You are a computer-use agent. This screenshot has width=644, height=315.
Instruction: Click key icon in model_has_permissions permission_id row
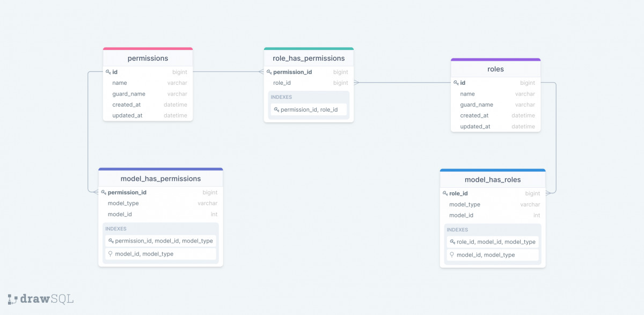click(x=104, y=192)
